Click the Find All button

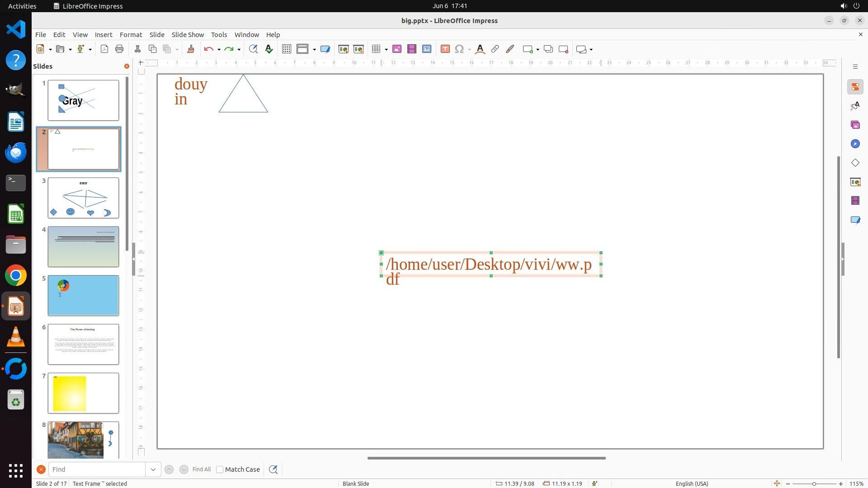pos(202,469)
